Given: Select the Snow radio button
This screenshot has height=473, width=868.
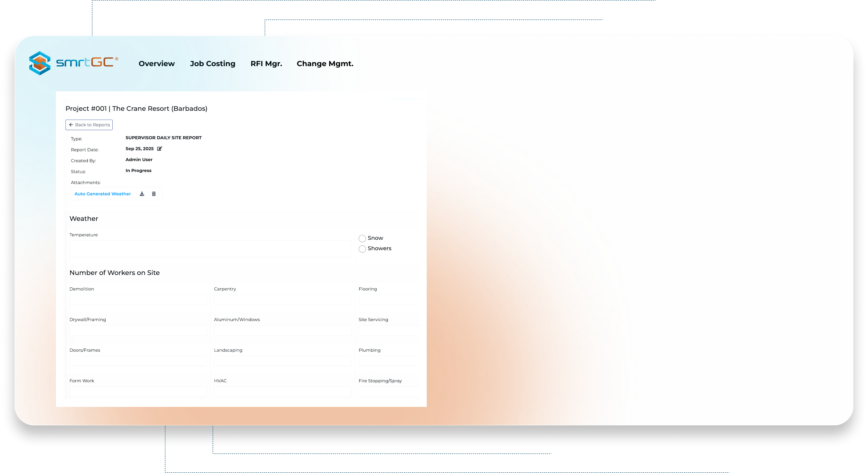Looking at the screenshot, I should (x=362, y=238).
